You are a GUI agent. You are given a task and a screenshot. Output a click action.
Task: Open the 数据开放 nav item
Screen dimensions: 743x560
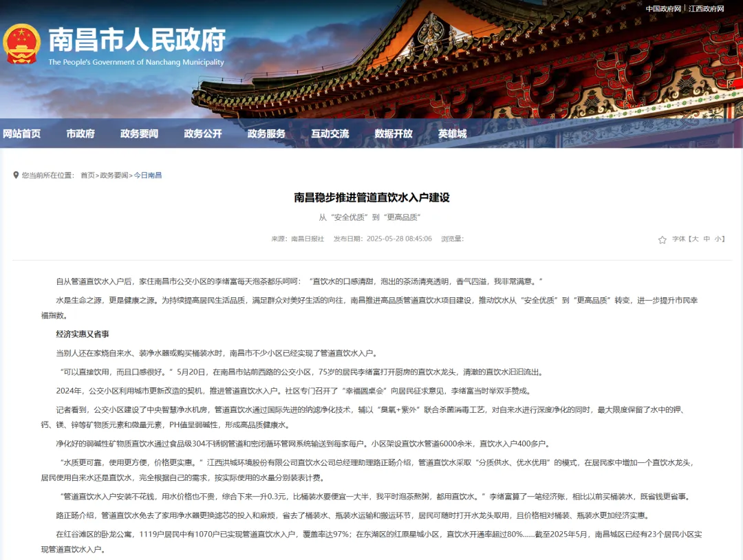[394, 133]
